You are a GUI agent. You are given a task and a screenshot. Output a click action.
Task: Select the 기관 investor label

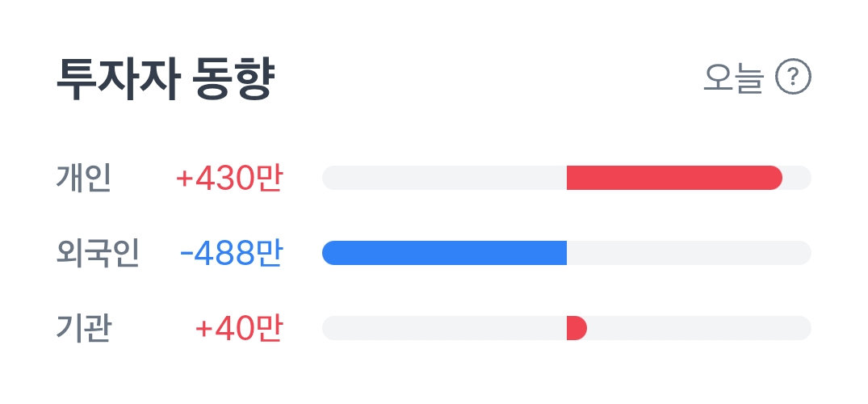coord(84,328)
